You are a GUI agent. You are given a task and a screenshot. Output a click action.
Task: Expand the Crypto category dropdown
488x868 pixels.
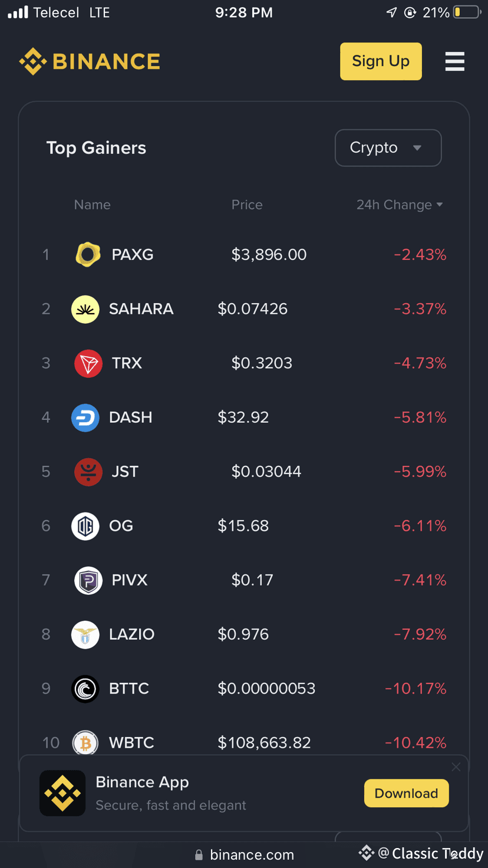[x=388, y=148]
